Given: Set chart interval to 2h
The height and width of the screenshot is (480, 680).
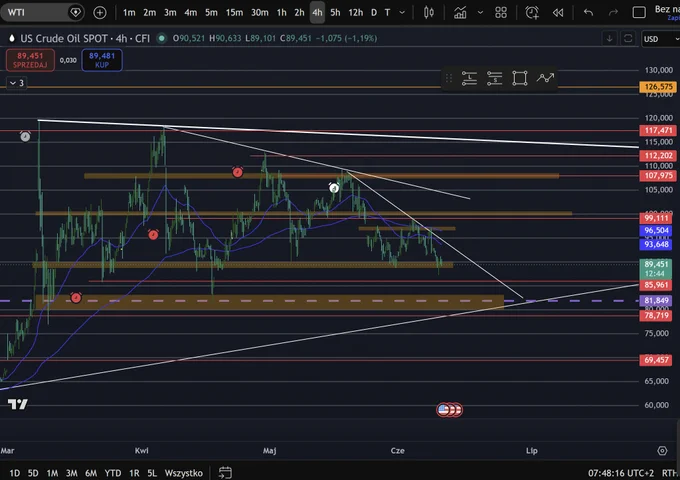Looking at the screenshot, I should [299, 13].
